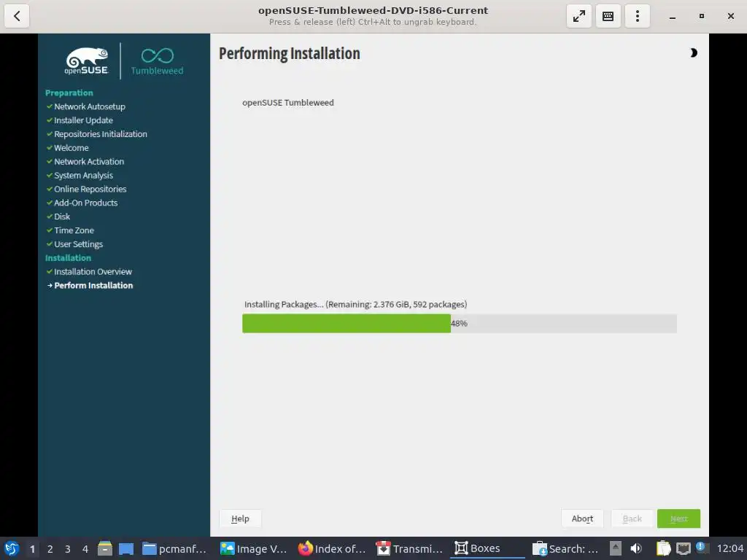The image size is (747, 560).
Task: Open the three-dot menu in the Boxes header
Action: click(x=637, y=16)
